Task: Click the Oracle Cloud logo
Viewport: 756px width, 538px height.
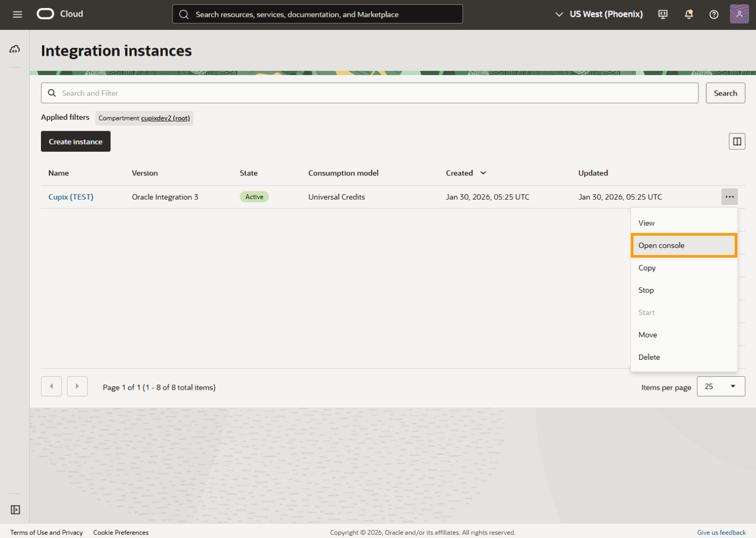Action: 60,14
